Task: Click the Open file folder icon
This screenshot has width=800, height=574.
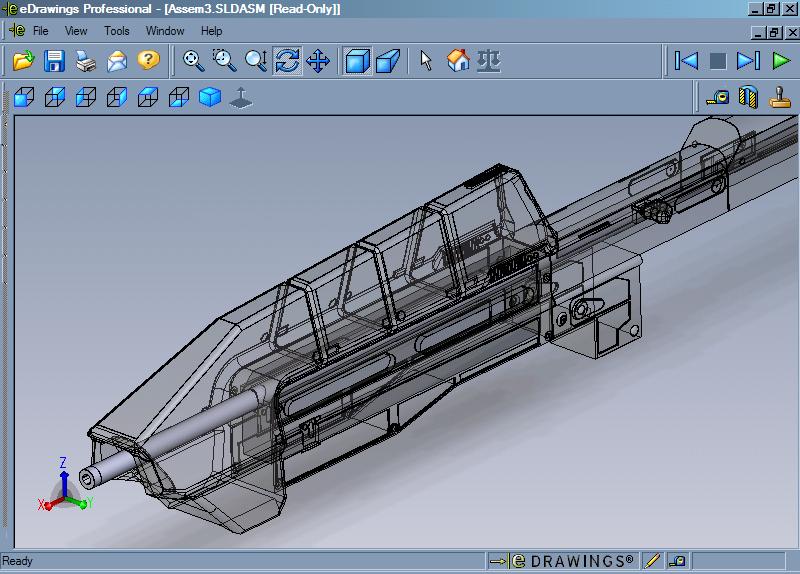Action: 23,61
